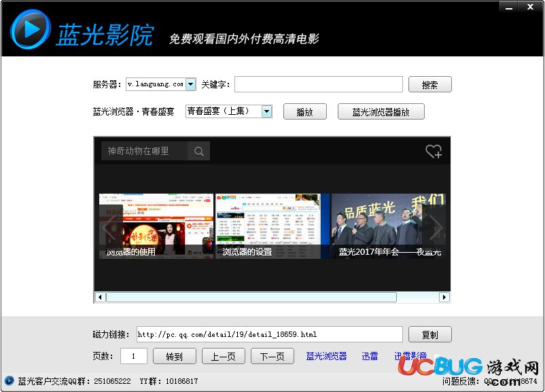The height and width of the screenshot is (392, 545).
Task: Click the small play icon in status bar
Action: (x=9, y=380)
